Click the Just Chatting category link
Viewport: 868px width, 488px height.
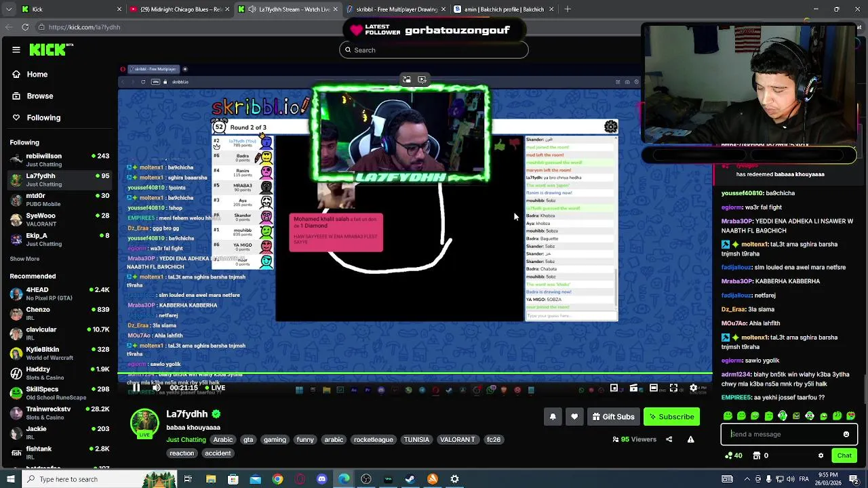pyautogui.click(x=186, y=440)
